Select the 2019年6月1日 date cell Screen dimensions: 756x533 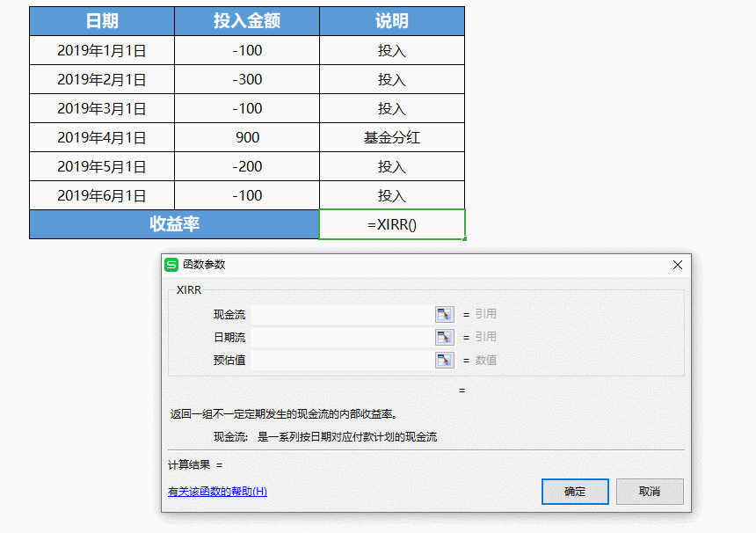coord(102,195)
